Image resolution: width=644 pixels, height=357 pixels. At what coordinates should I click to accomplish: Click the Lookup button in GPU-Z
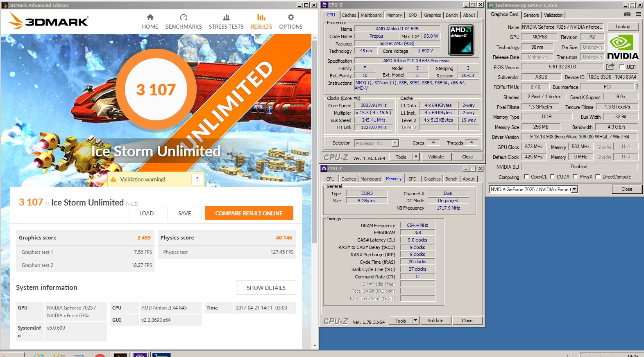623,27
